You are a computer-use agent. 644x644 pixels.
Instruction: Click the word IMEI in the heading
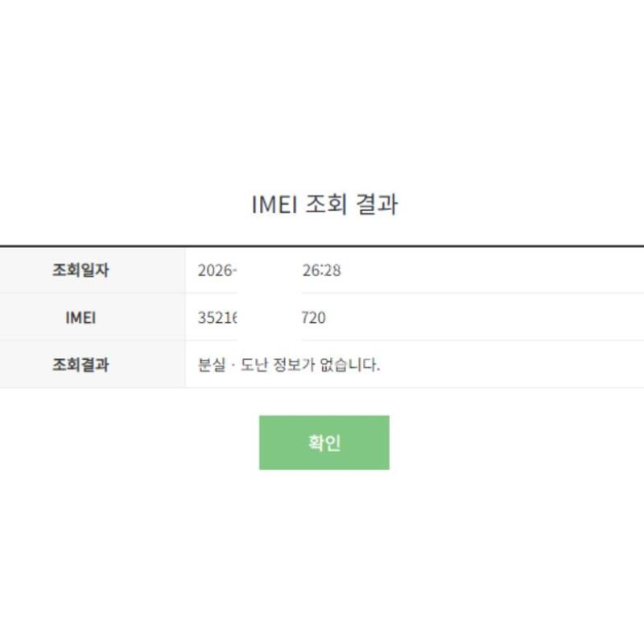coord(274,204)
